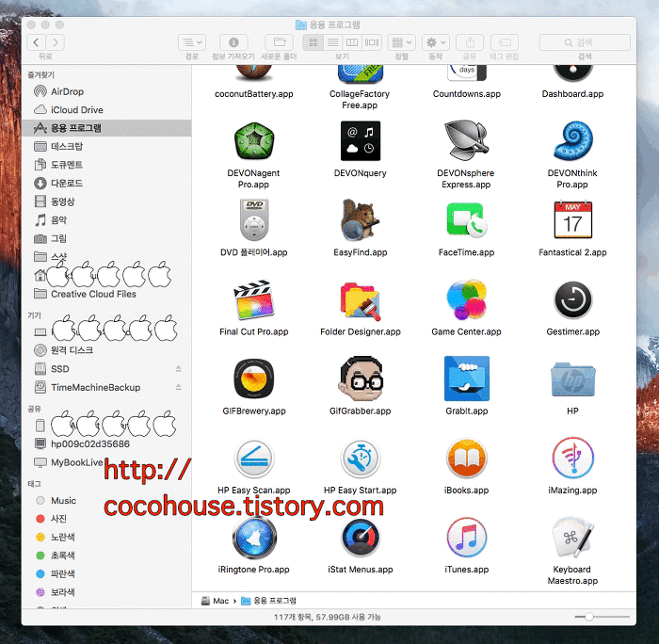Open Pictures (그림) in the sidebar
659x644 pixels.
pyautogui.click(x=106, y=238)
